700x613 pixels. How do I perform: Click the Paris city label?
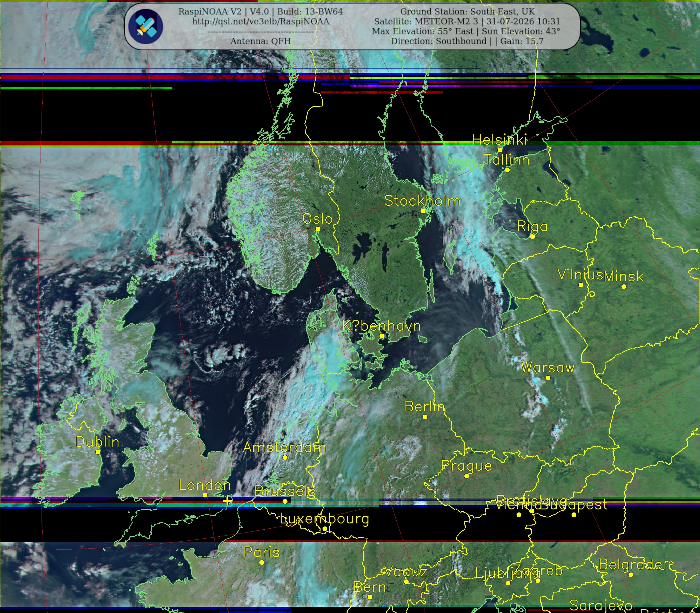(261, 552)
